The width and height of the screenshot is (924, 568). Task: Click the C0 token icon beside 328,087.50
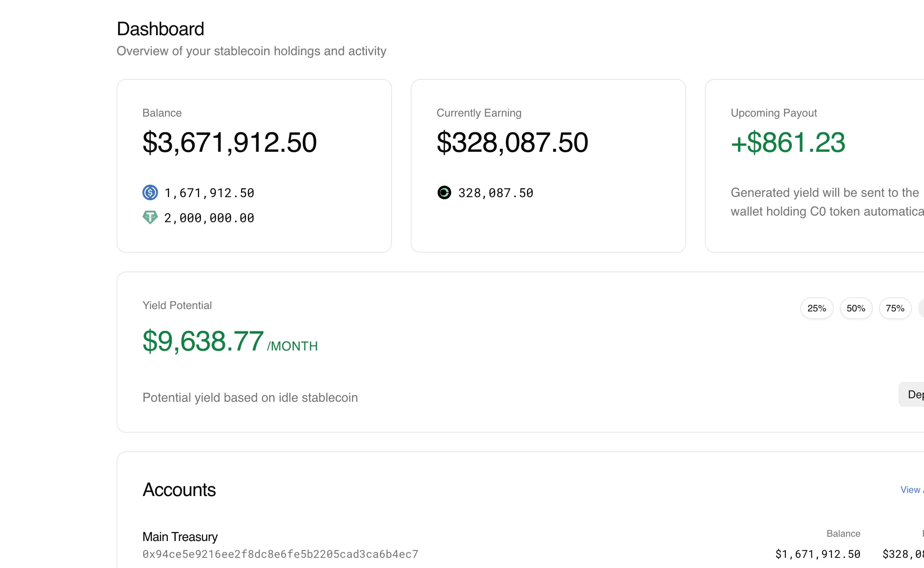click(x=444, y=192)
